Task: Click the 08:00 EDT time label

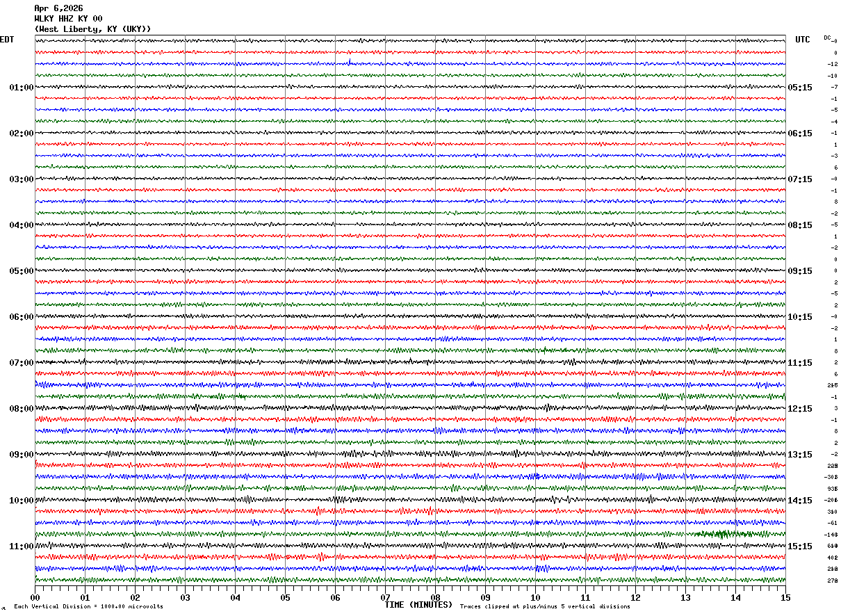Action: (21, 409)
